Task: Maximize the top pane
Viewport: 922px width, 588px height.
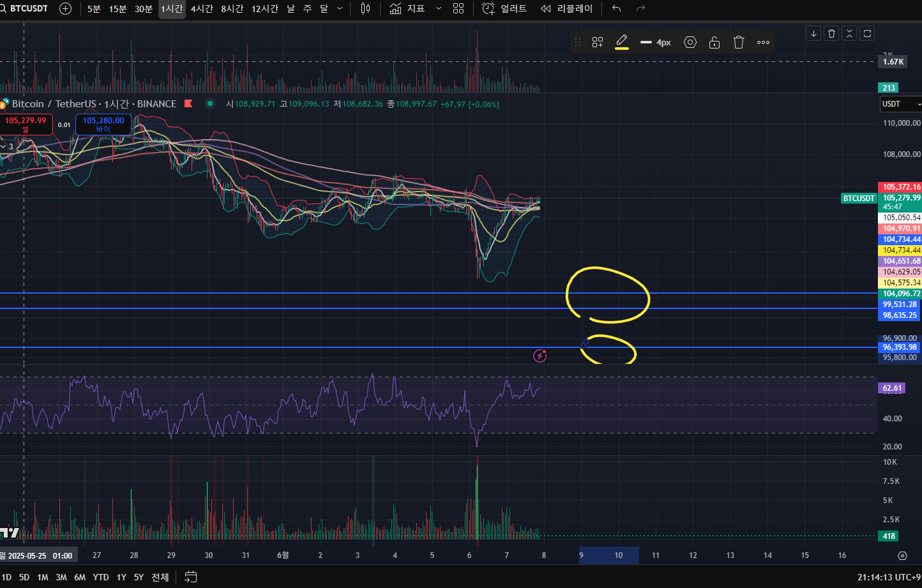Action: click(x=867, y=33)
